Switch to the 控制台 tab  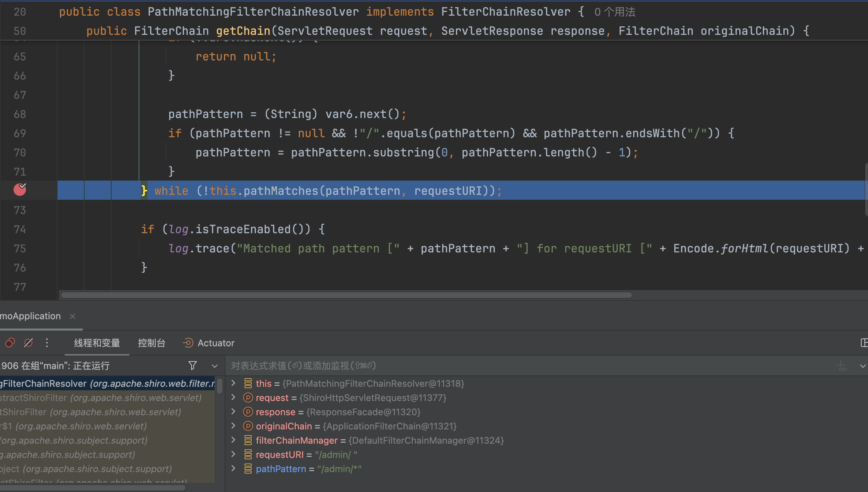tap(151, 343)
